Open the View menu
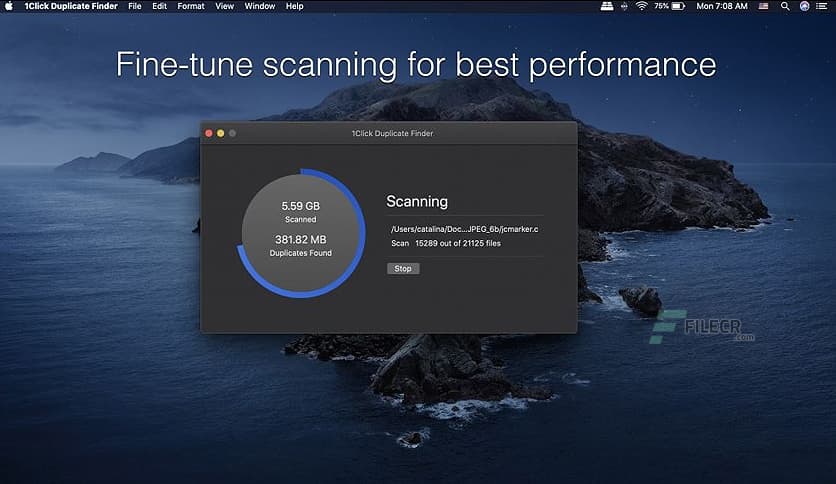Screen dimensions: 836x484 point(224,6)
